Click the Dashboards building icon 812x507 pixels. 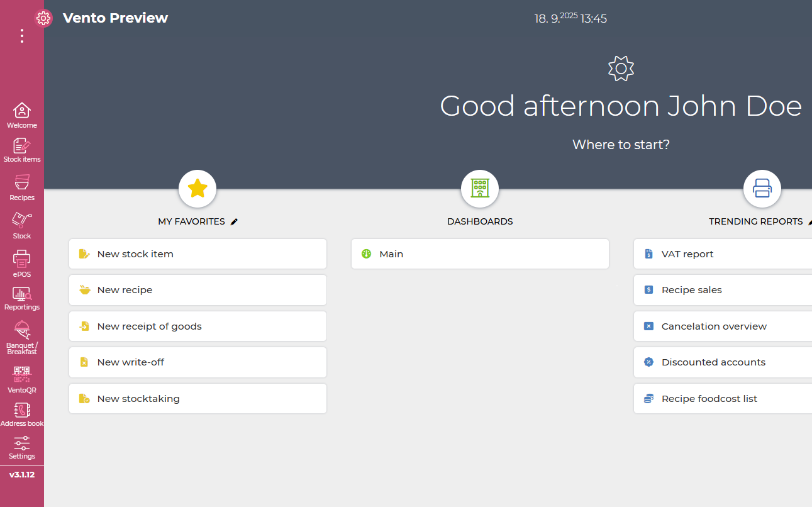tap(480, 188)
